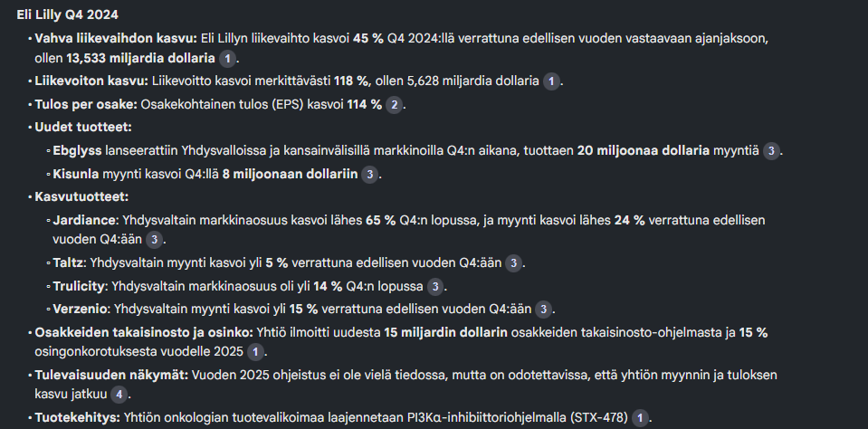Open citation 1 after 5,628 miljardia dollaria
Image resolution: width=868 pixels, height=429 pixels.
[x=549, y=81]
